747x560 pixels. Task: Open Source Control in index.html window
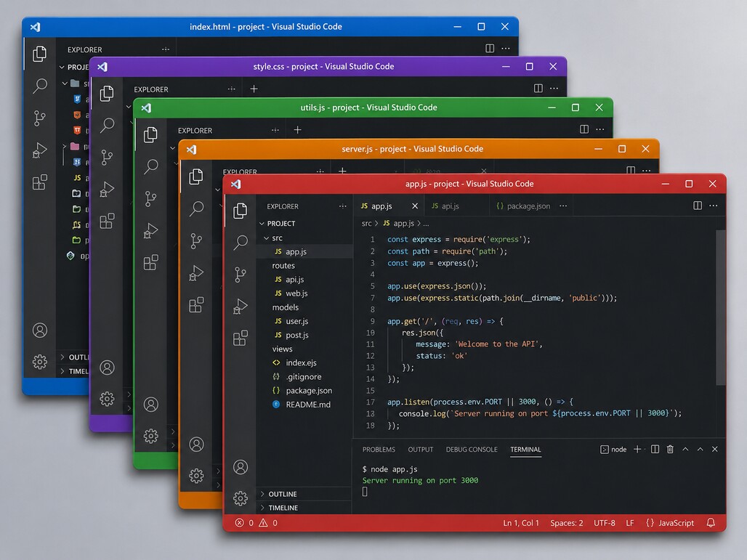(x=40, y=118)
